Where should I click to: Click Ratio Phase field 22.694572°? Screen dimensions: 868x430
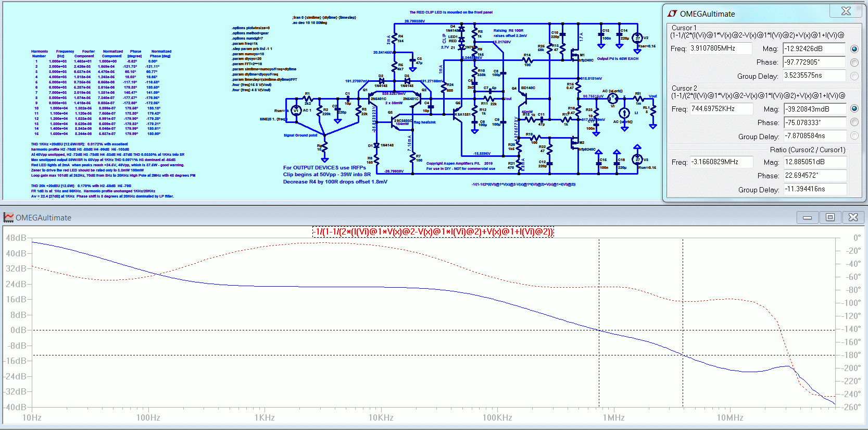click(x=815, y=176)
